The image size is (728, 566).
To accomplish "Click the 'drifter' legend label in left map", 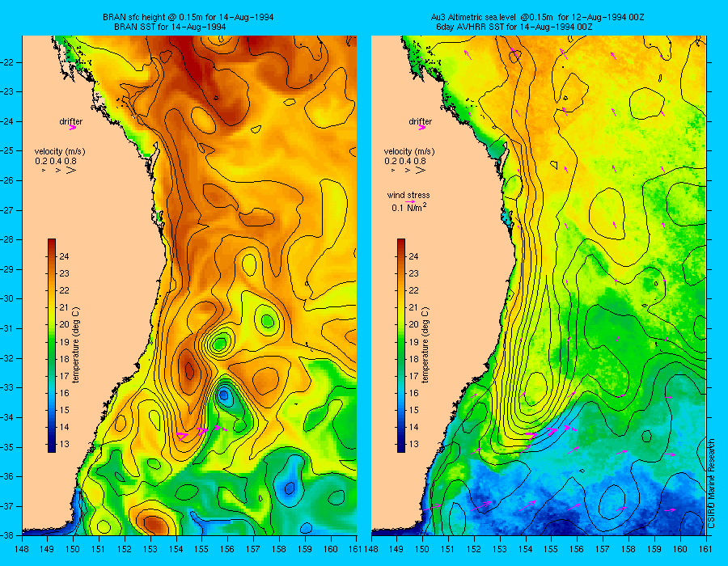I will 70,121.
